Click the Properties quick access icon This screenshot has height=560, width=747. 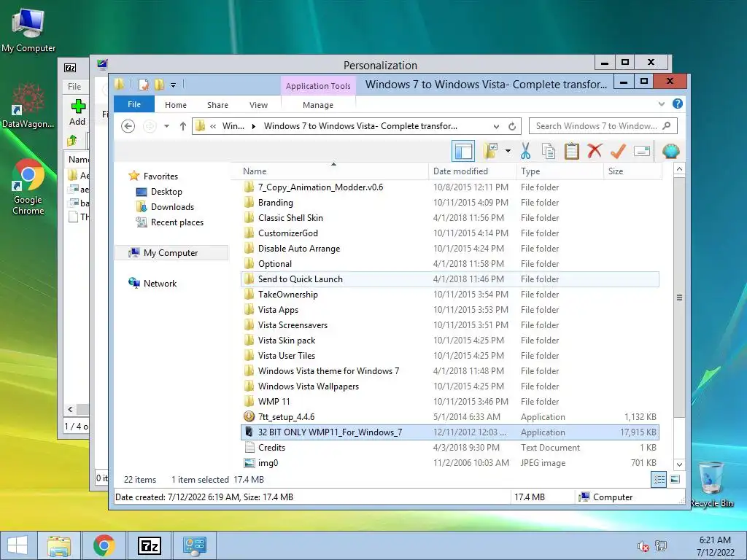(144, 85)
